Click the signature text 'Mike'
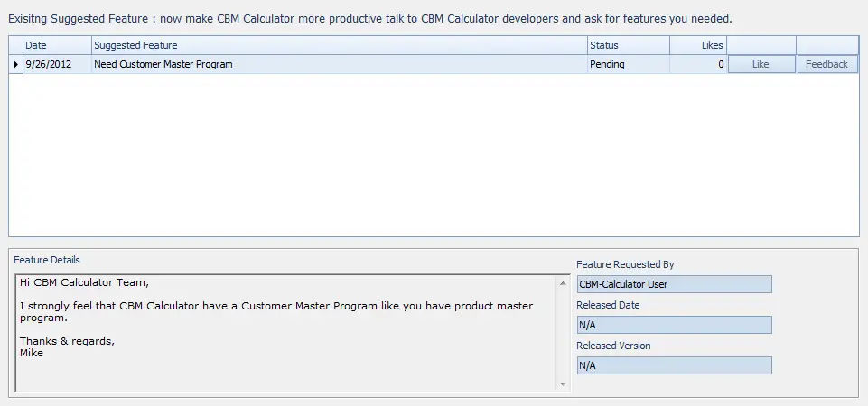Viewport: 868px width, 406px height. [x=32, y=353]
